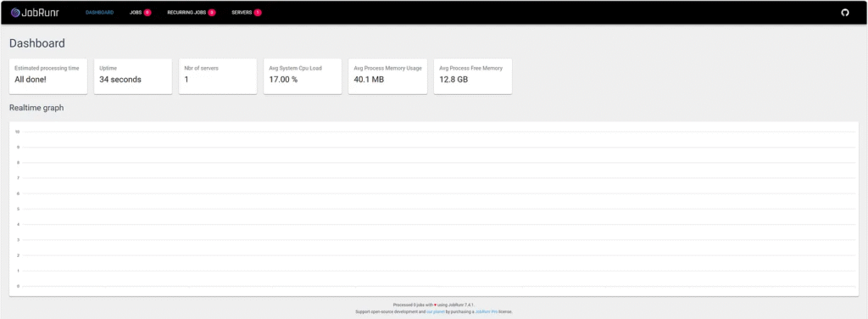
Task: Click the Jobs count badge
Action: [x=147, y=12]
